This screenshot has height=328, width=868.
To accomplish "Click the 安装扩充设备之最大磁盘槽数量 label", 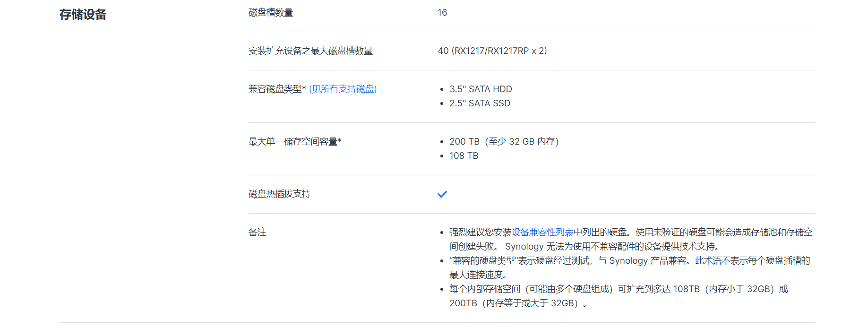I will (310, 51).
